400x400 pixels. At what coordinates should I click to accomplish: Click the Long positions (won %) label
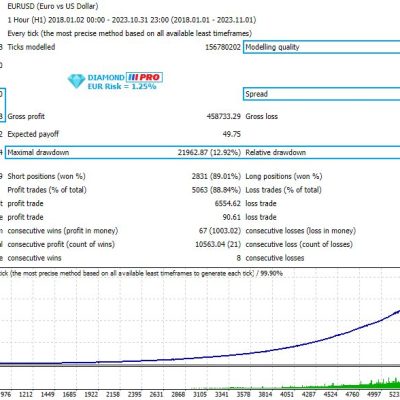click(284, 176)
